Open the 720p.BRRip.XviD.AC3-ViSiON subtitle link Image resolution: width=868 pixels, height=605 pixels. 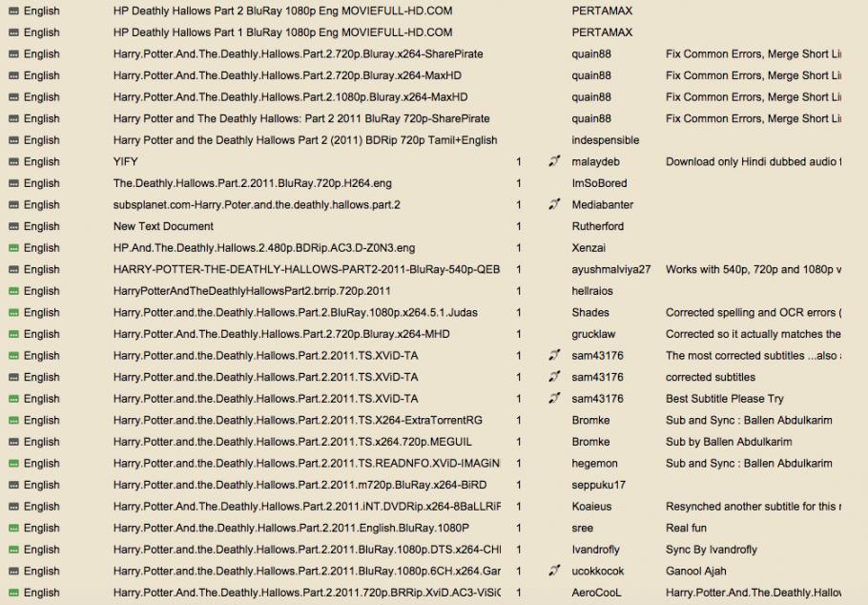(307, 593)
